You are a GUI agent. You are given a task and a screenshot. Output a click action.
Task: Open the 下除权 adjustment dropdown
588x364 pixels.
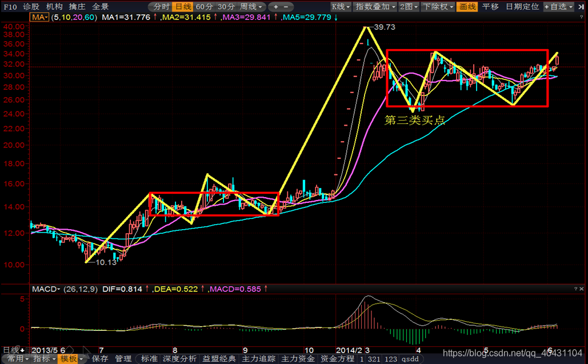click(438, 7)
